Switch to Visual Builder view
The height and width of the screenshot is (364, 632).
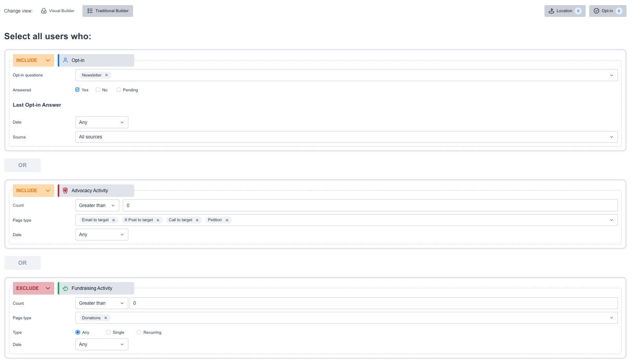58,11
